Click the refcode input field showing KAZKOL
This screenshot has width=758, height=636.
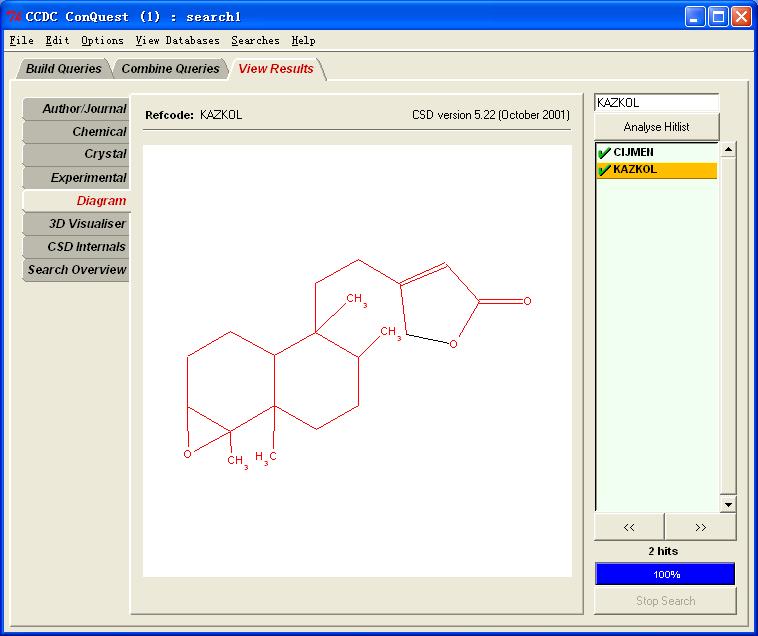(x=656, y=102)
